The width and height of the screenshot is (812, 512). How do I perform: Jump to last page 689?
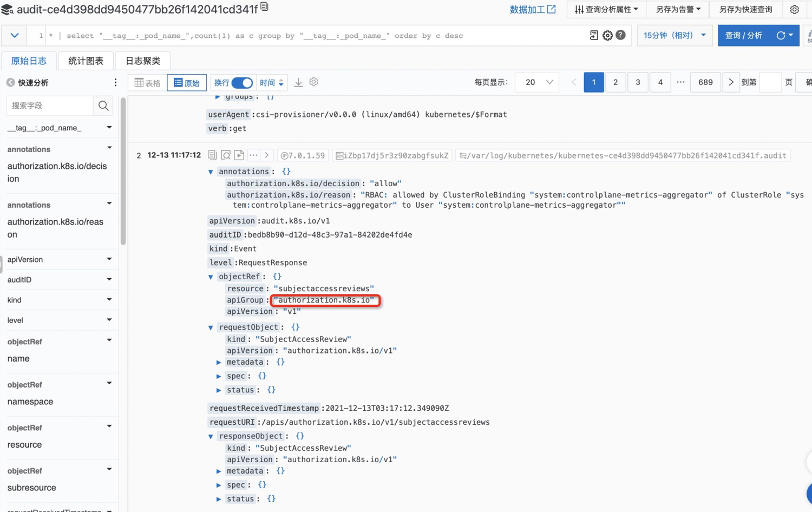point(705,82)
